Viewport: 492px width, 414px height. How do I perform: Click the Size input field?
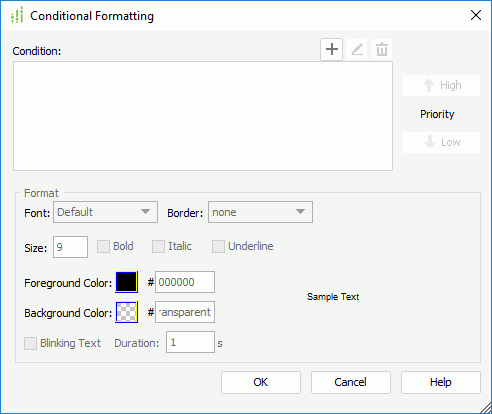pyautogui.click(x=70, y=247)
